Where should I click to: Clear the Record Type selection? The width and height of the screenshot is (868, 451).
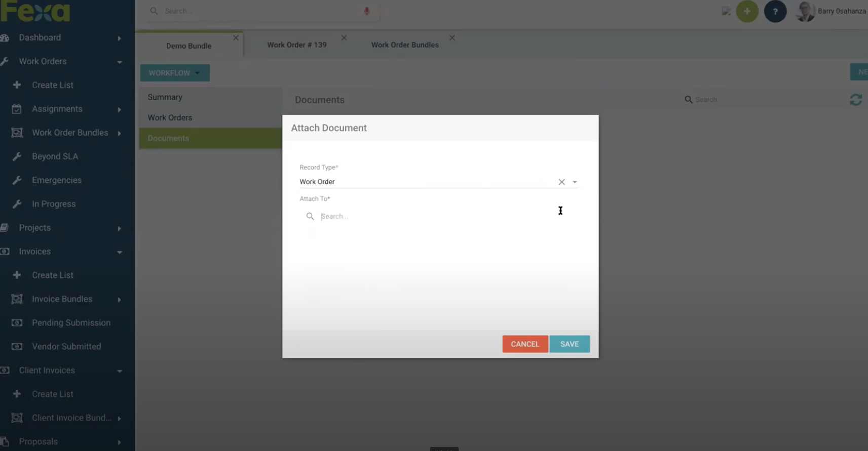pyautogui.click(x=561, y=182)
